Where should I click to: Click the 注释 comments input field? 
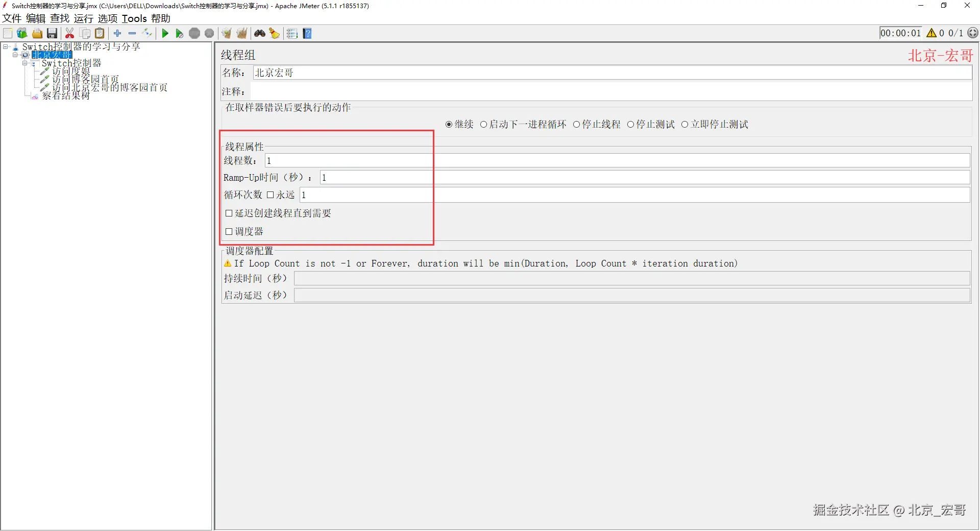611,92
